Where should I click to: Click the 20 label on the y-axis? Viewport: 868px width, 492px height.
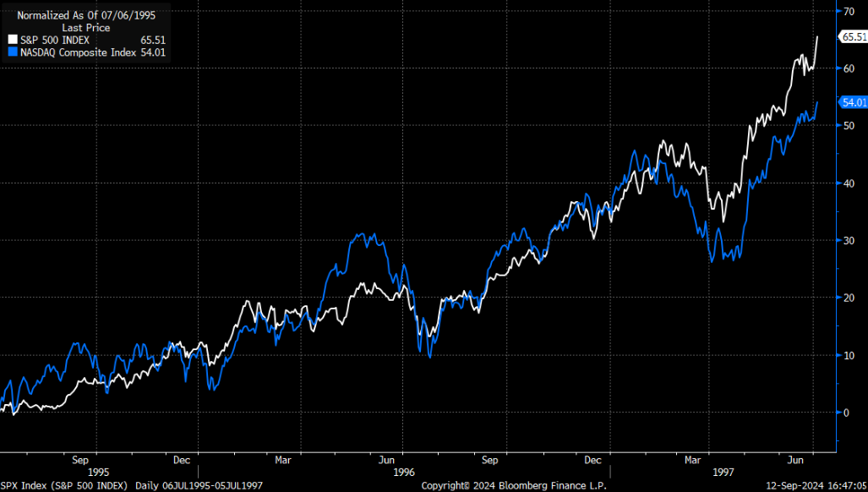pos(849,298)
